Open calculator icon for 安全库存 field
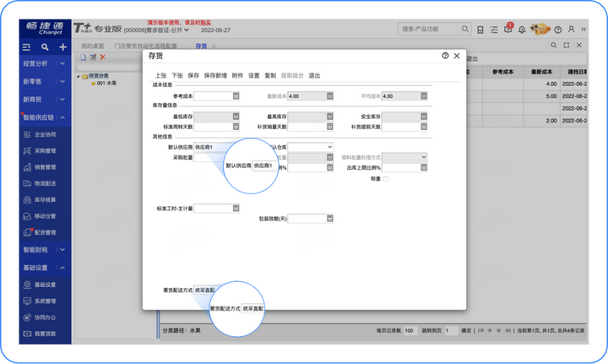Screen dimensions: 608x364 [x=424, y=117]
